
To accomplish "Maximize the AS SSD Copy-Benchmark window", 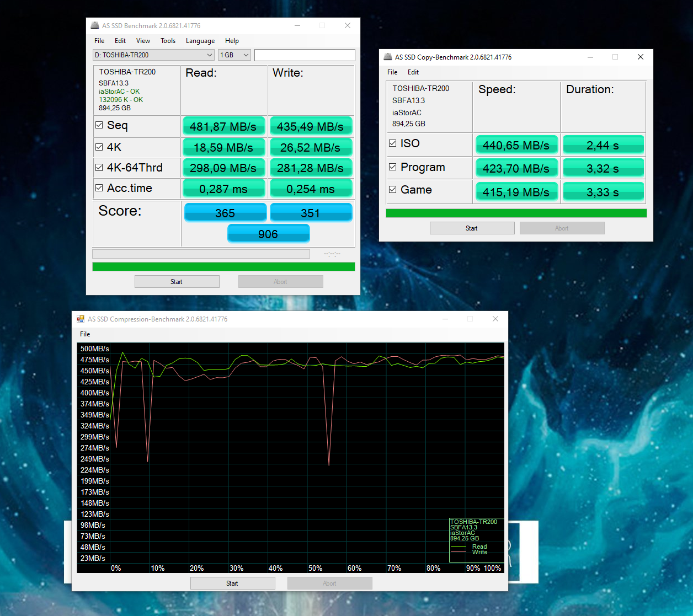I will click(615, 57).
